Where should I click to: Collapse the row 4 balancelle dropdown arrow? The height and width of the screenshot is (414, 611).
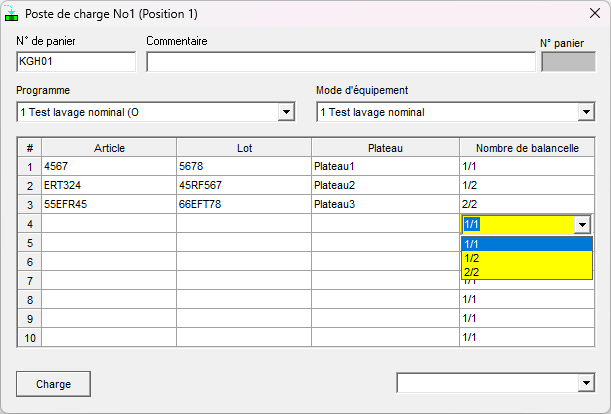pyautogui.click(x=582, y=225)
